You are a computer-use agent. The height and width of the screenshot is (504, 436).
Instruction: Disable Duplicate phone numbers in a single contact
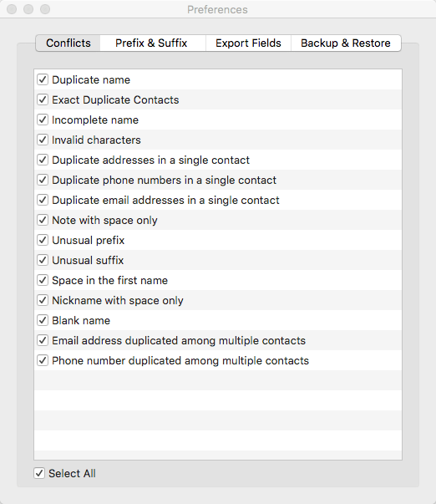point(43,180)
